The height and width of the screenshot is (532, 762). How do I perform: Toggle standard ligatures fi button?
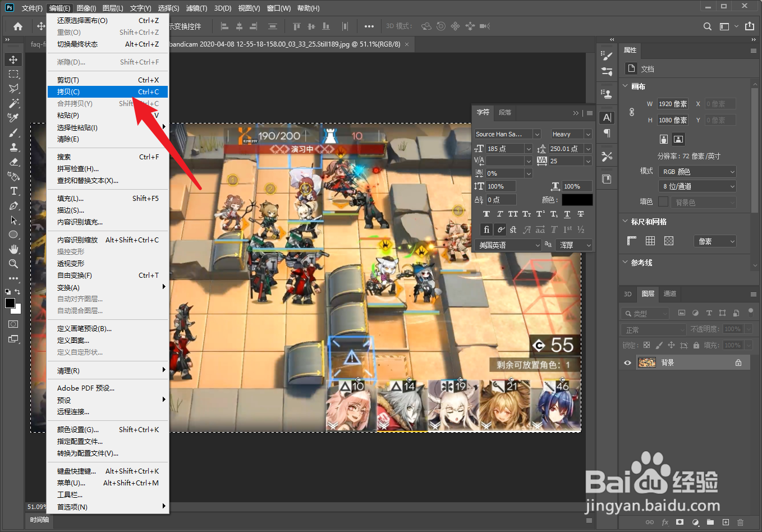tap(486, 229)
